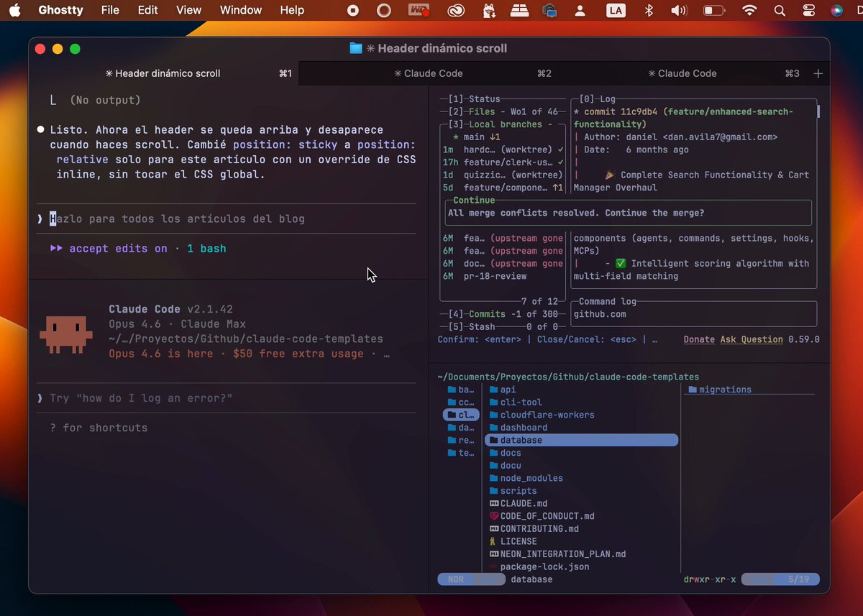863x616 pixels.
Task: Open the Siri icon in menu bar
Action: [837, 11]
